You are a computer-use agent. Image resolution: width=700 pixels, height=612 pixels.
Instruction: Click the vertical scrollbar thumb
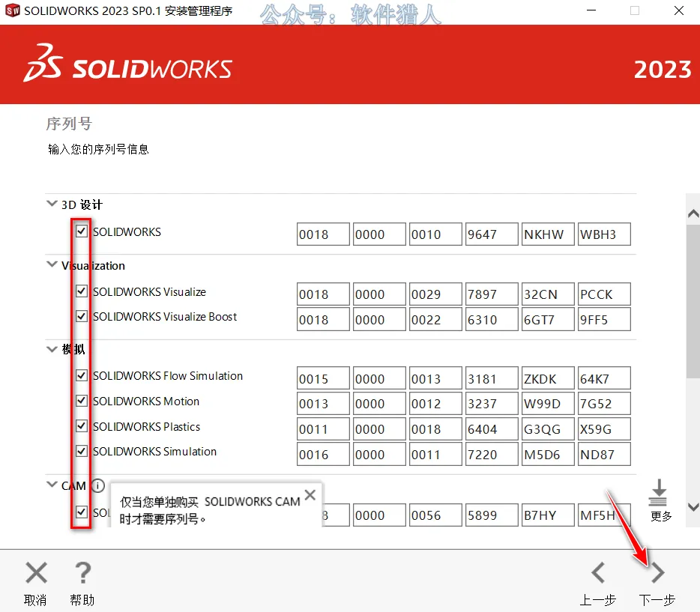click(x=693, y=302)
